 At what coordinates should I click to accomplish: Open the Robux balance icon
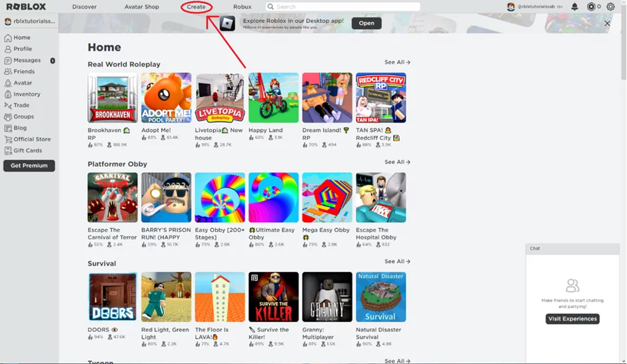(591, 7)
